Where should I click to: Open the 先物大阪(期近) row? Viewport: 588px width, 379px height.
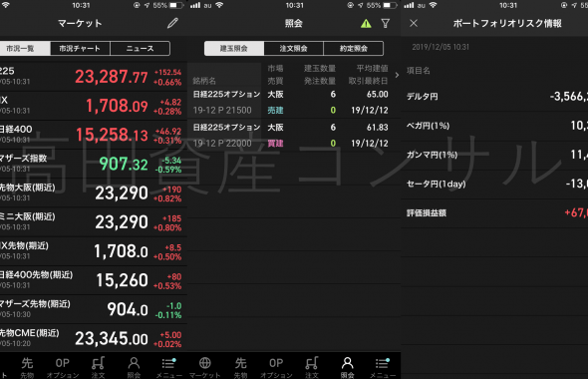tap(94, 192)
